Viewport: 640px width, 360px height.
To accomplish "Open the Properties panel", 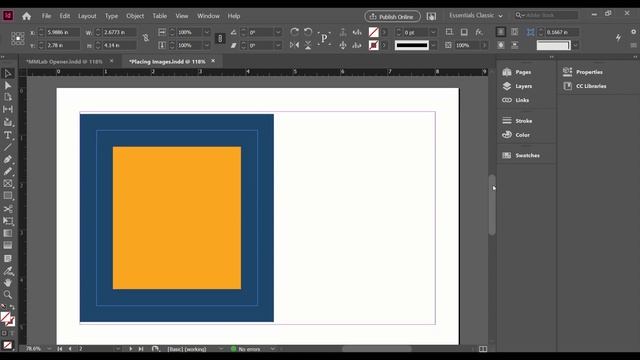I will pos(582,72).
